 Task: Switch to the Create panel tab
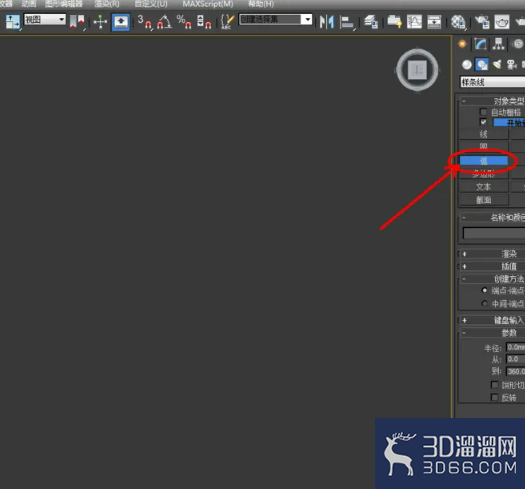point(462,44)
